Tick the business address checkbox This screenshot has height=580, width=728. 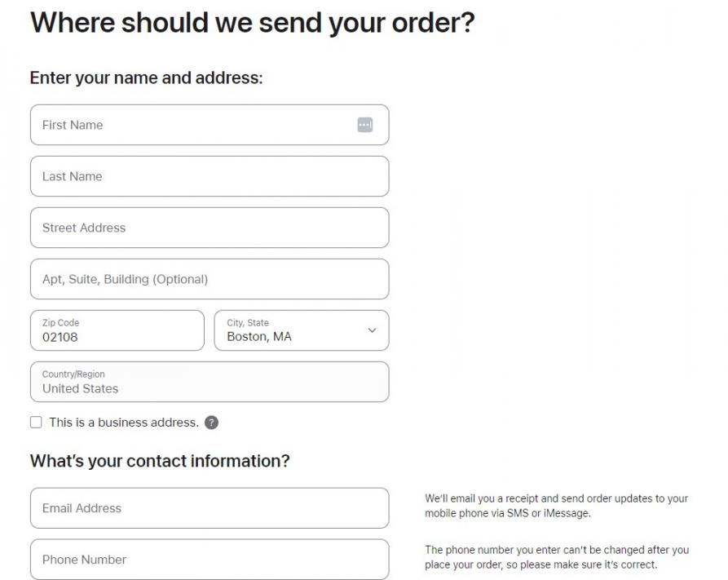36,423
